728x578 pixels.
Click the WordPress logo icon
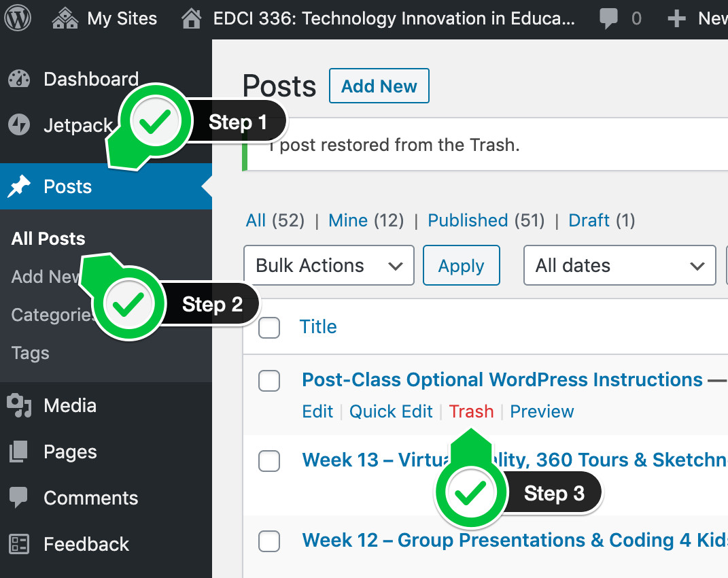[18, 18]
